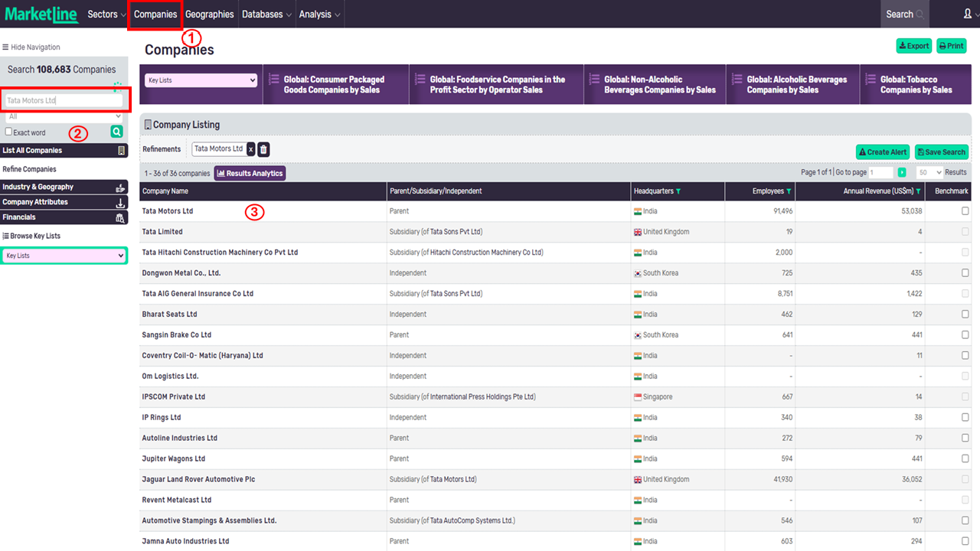Image resolution: width=980 pixels, height=551 pixels.
Task: Remove the Tata Motors Ltd refinement with the x
Action: tap(250, 149)
